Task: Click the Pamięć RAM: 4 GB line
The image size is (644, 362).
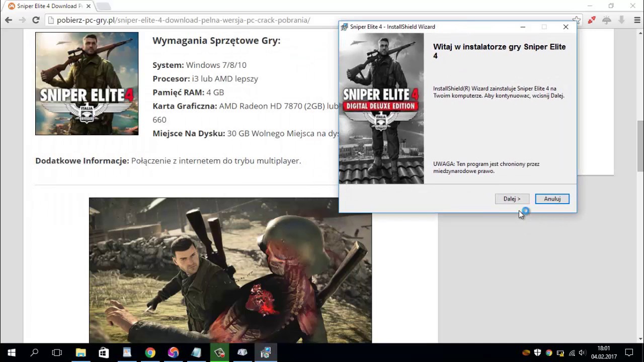Action: tap(188, 92)
